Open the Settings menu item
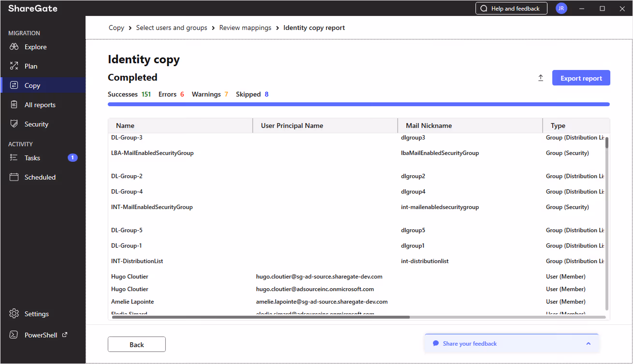633x364 pixels. [43, 314]
